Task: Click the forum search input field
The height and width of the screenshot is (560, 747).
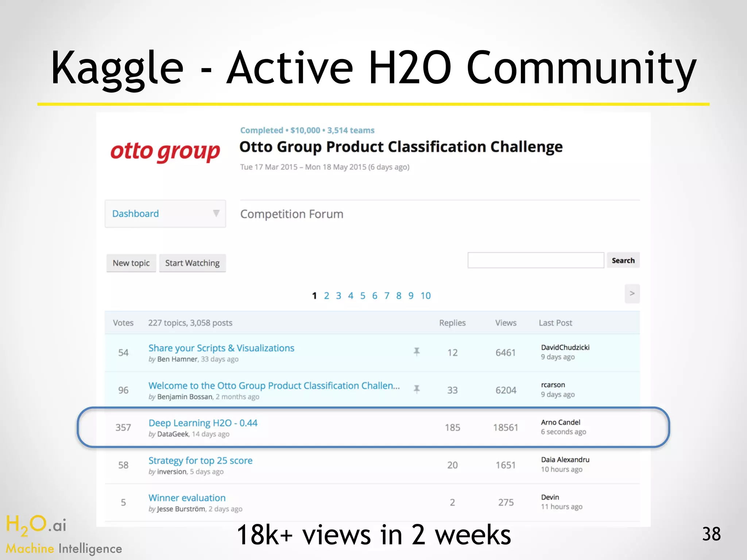Action: tap(536, 260)
